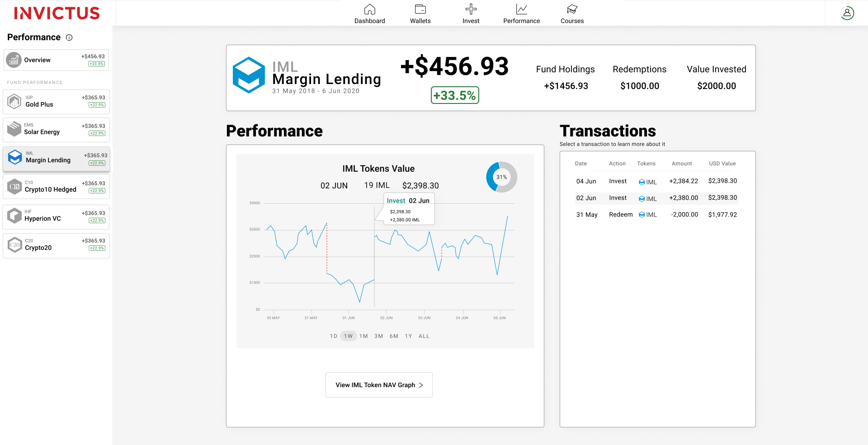Click the Action column header

tap(618, 164)
